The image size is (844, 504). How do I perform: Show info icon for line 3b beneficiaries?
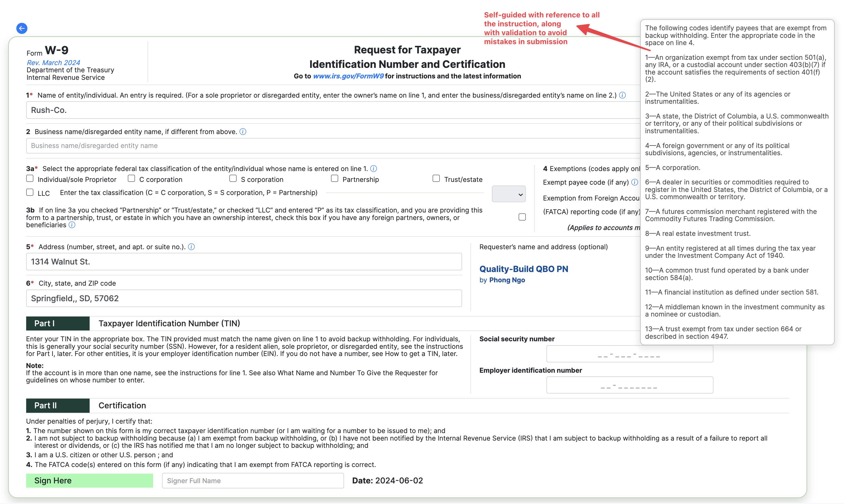click(72, 225)
